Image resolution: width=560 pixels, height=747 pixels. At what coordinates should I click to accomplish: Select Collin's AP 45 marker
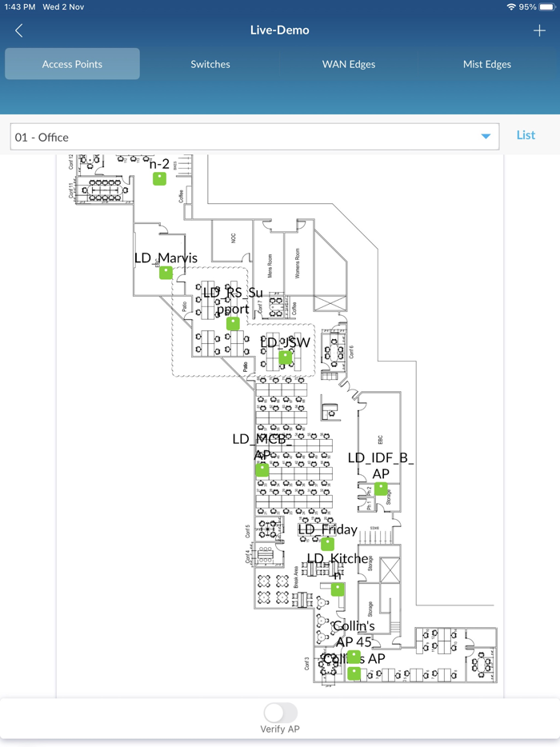pyautogui.click(x=354, y=657)
